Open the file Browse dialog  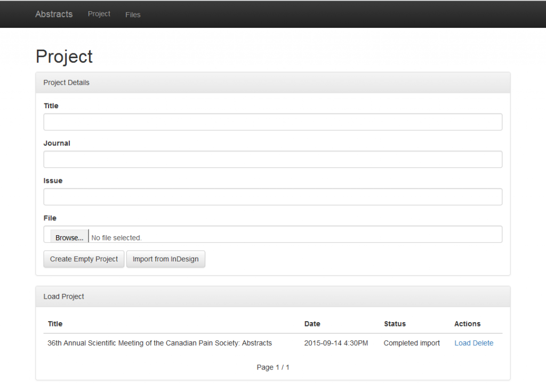click(x=69, y=237)
